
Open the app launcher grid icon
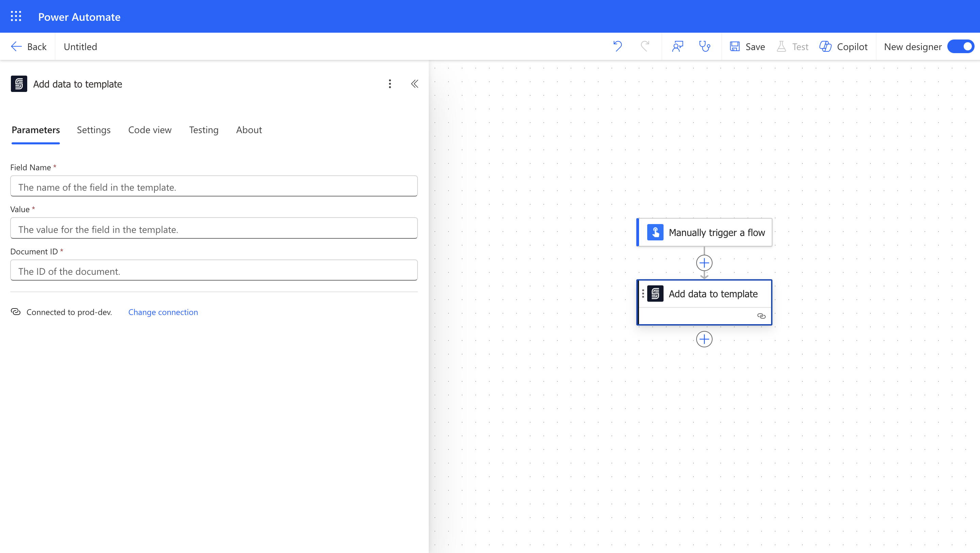[x=16, y=16]
